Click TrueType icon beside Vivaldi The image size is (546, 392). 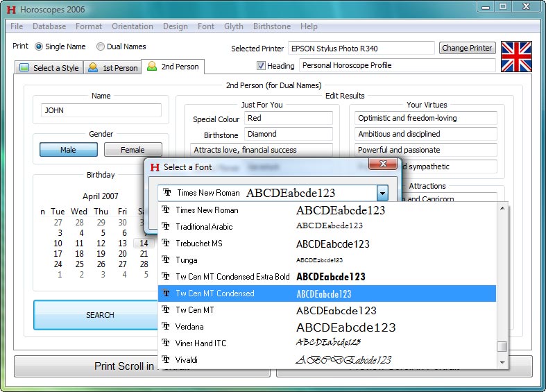click(x=166, y=359)
